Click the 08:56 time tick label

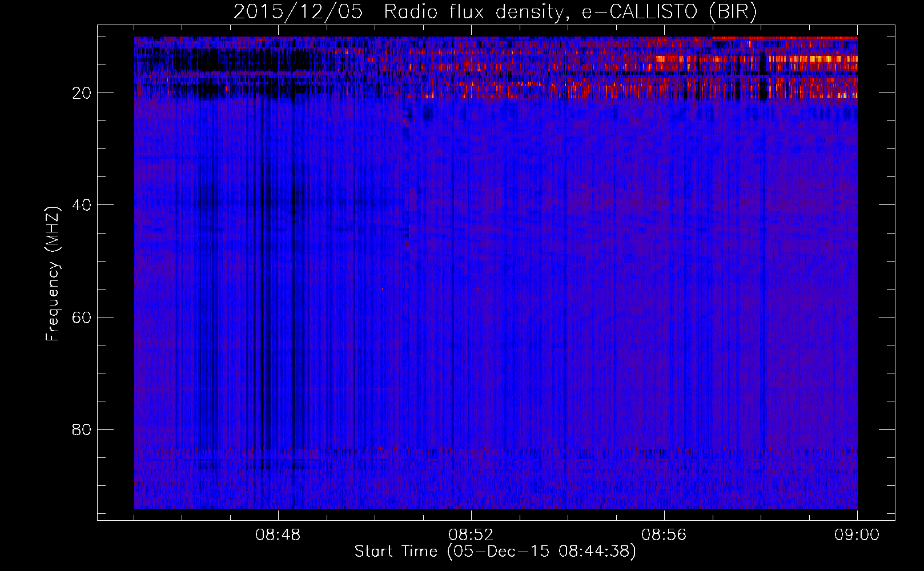664,535
